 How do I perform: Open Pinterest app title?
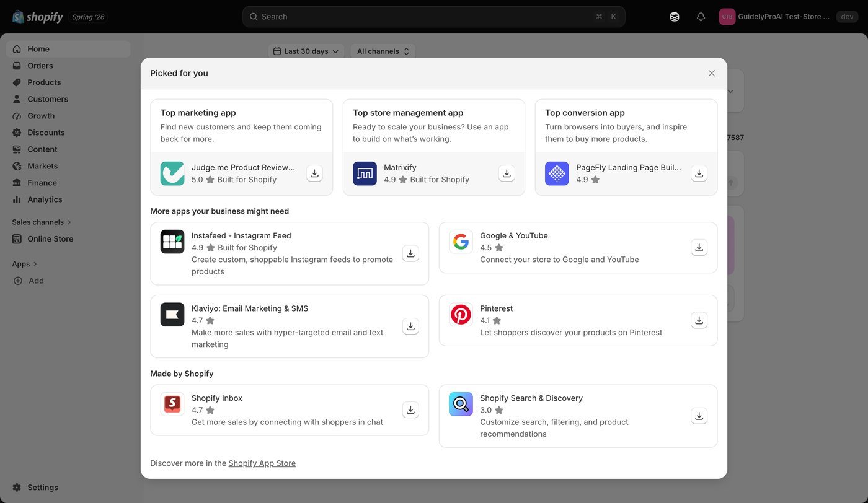point(497,308)
